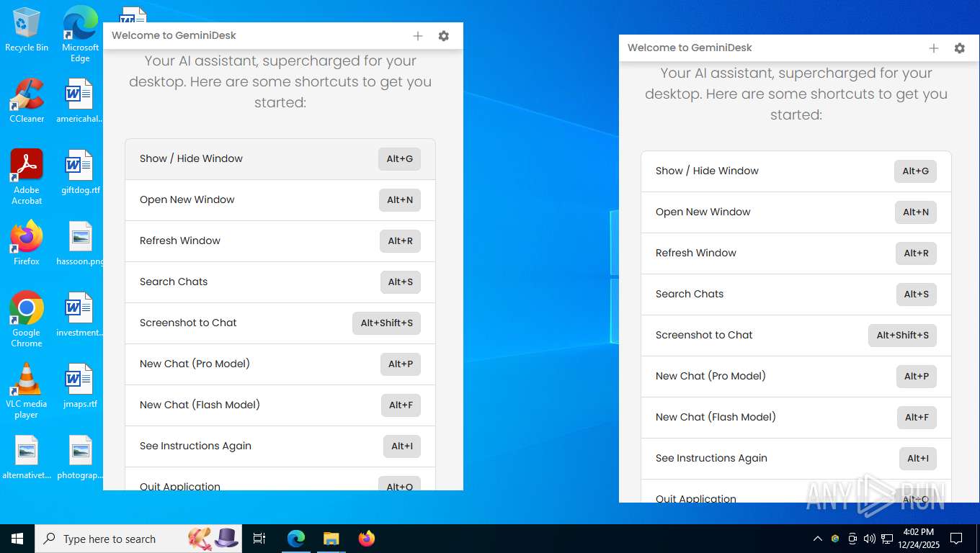The image size is (980, 553).
Task: Click Alt+P shortcut badge in left window
Action: click(400, 364)
